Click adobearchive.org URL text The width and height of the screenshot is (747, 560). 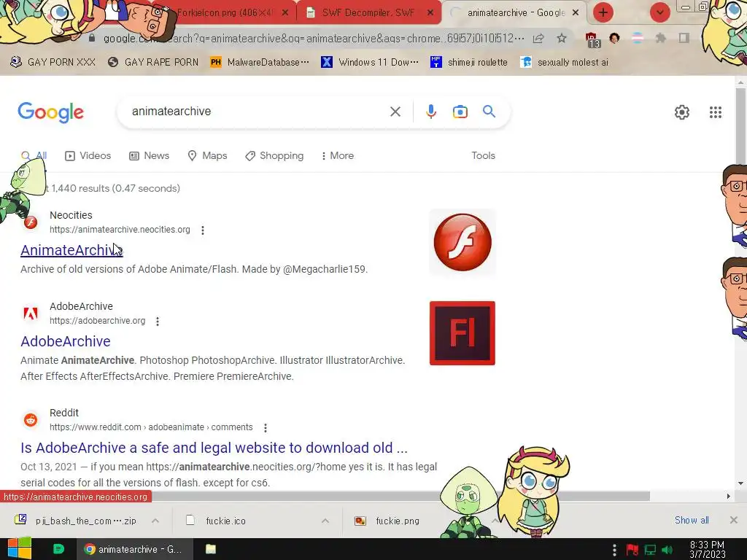point(97,321)
